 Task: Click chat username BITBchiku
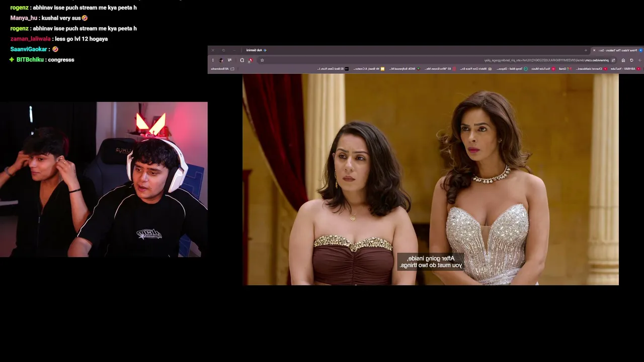pyautogui.click(x=30, y=60)
